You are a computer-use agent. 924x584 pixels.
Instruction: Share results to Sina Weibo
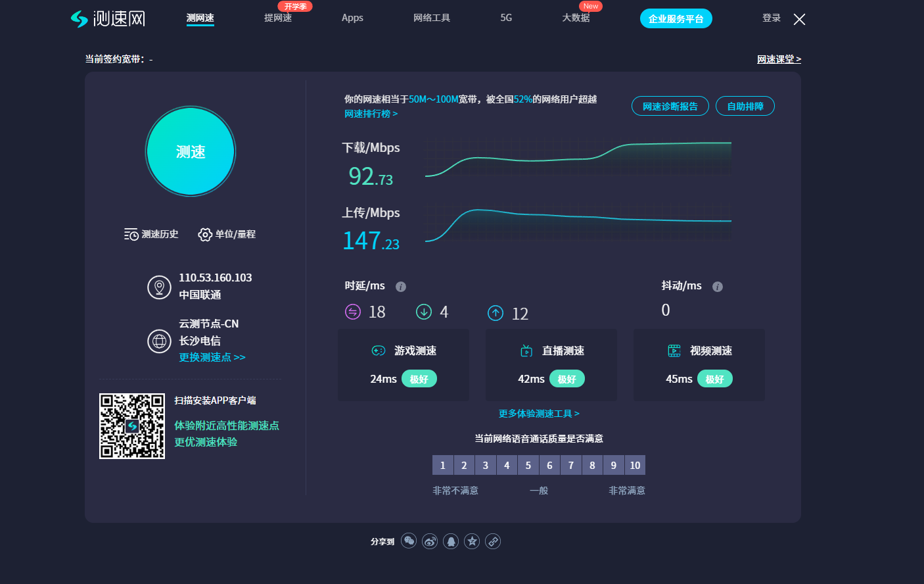point(429,541)
